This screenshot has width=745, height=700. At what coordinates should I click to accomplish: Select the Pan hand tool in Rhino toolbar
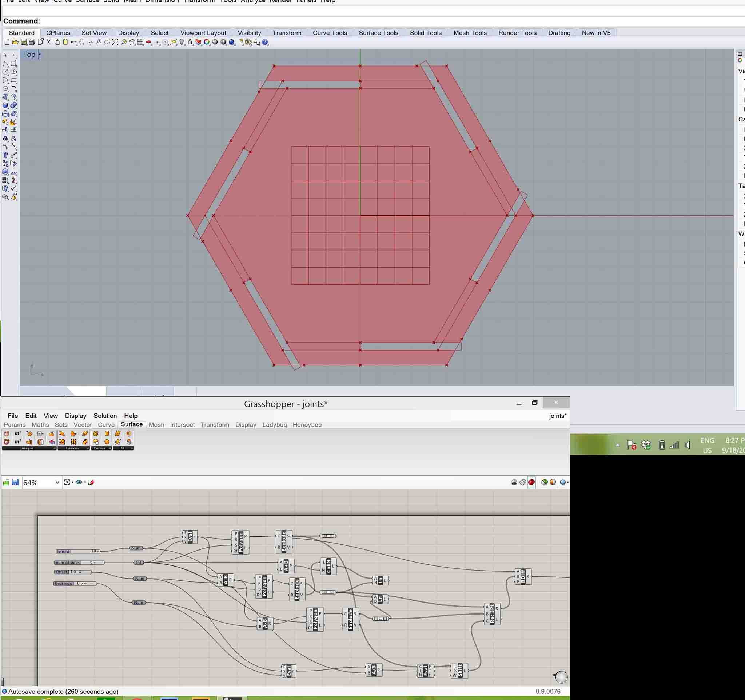pyautogui.click(x=81, y=42)
